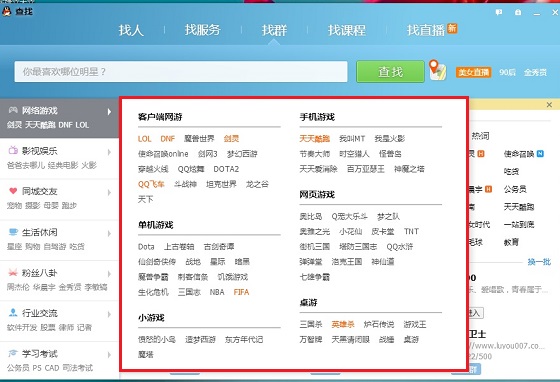This screenshot has height=382, width=560.
Task: Click the orange 美女直播 hot tag
Action: [x=474, y=72]
